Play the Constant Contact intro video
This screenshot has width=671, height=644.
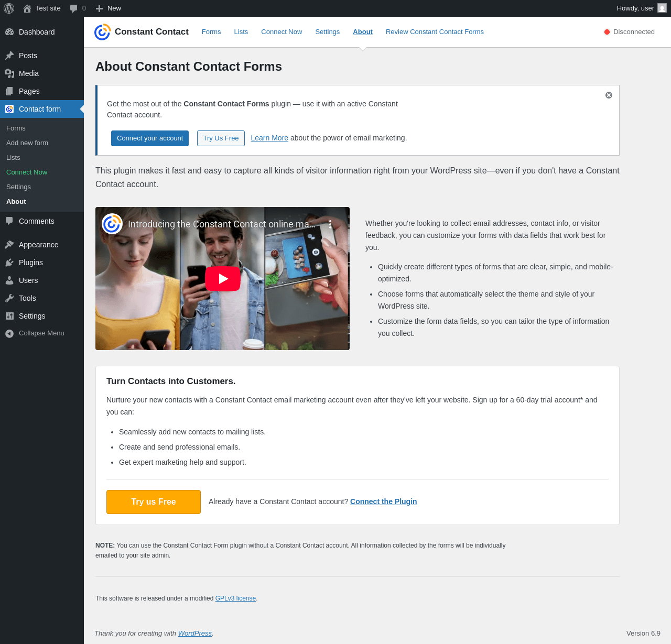223,279
